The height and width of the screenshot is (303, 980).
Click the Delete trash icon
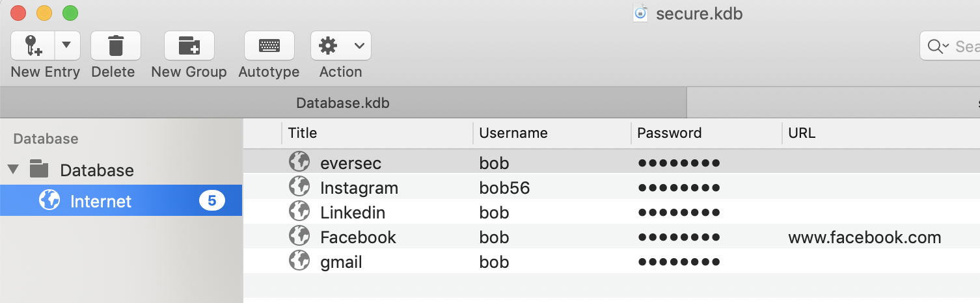pyautogui.click(x=116, y=46)
